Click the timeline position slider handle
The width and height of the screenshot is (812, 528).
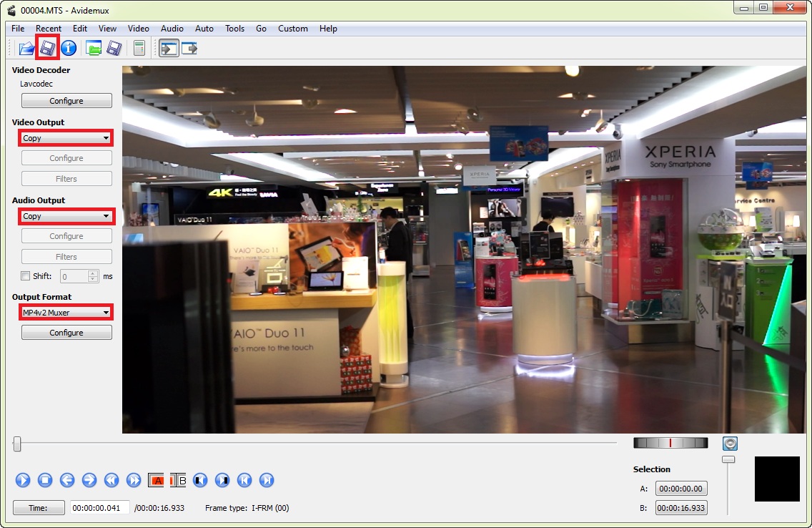pyautogui.click(x=17, y=444)
